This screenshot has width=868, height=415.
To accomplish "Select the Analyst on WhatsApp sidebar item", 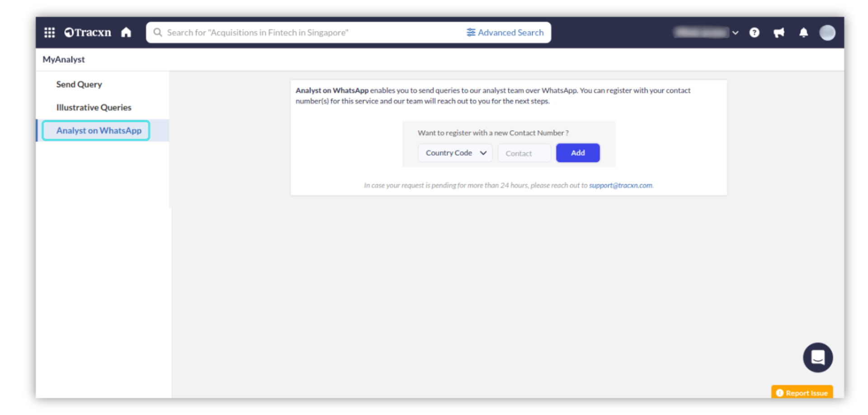I will click(x=99, y=131).
